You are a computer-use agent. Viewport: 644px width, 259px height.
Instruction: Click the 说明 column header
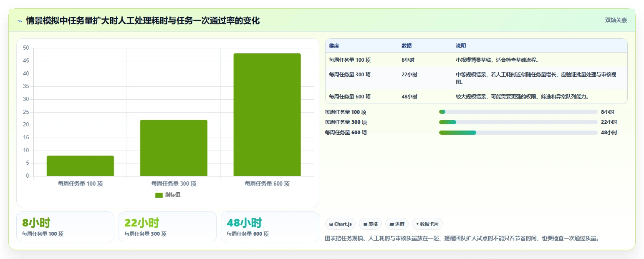click(461, 46)
